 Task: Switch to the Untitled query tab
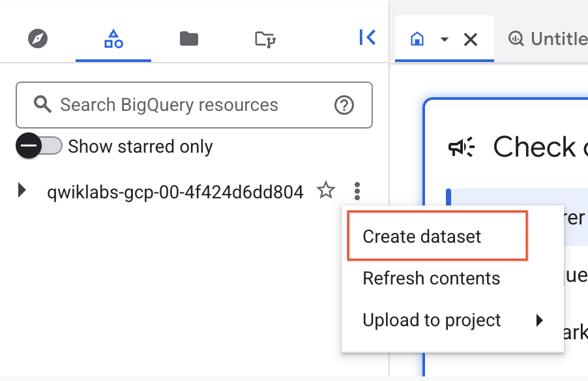[548, 38]
